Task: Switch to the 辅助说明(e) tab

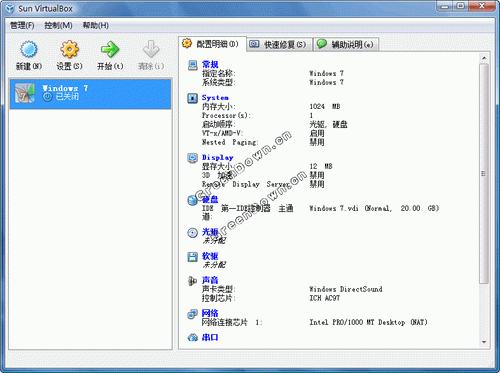Action: [346, 44]
